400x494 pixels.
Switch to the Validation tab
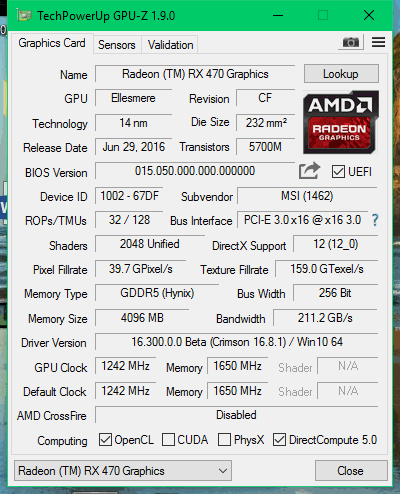170,45
